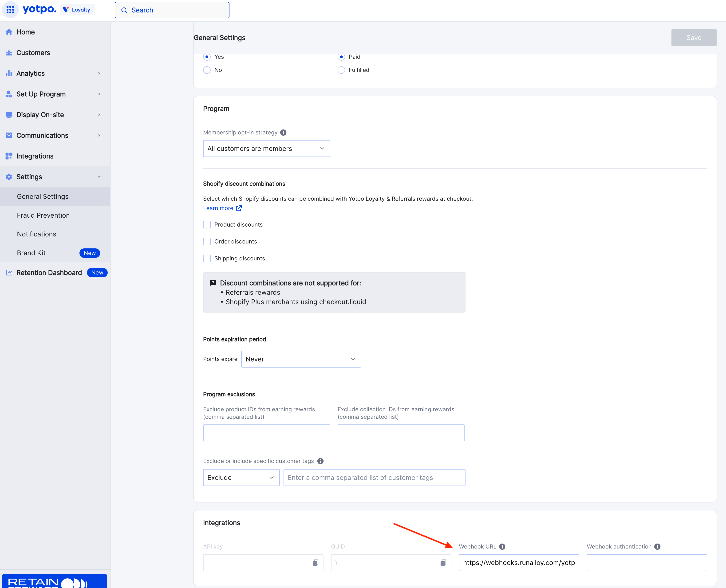Check the Shipping discounts option
This screenshot has width=726, height=588.
[207, 258]
